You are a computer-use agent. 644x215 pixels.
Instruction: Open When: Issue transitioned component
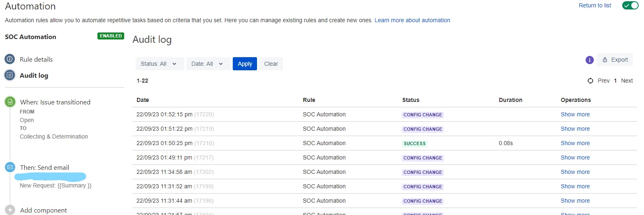click(55, 102)
